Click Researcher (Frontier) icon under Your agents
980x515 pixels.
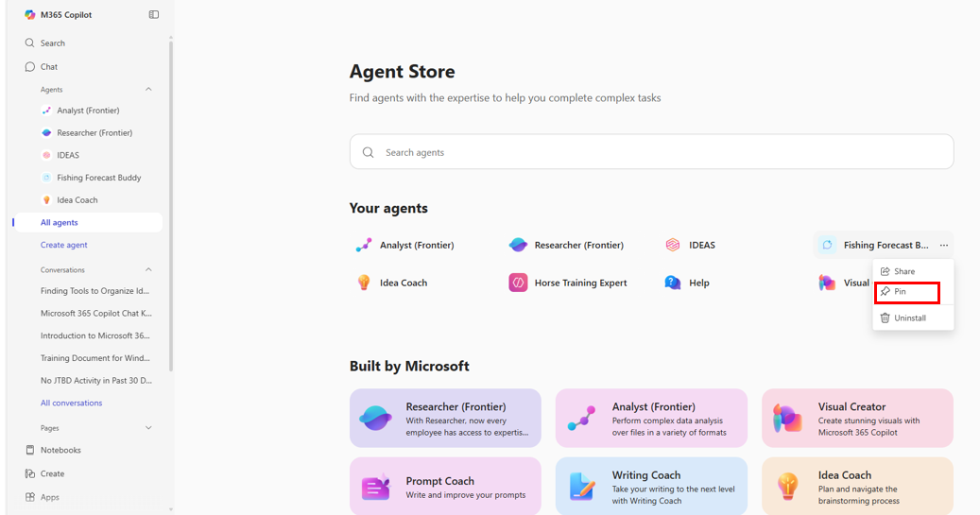(518, 245)
